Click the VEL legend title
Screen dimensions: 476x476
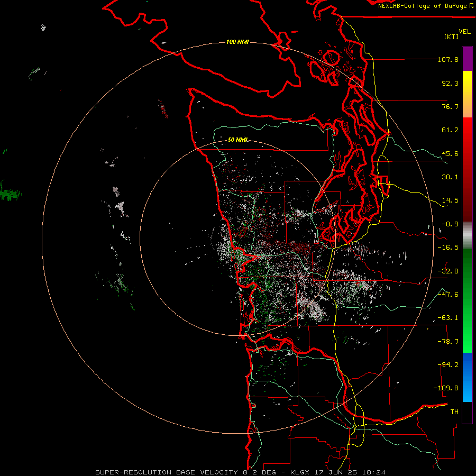point(464,32)
